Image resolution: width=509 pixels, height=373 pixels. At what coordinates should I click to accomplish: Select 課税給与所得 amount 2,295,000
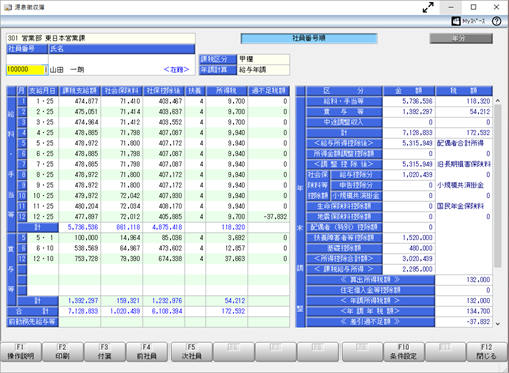coord(417,269)
